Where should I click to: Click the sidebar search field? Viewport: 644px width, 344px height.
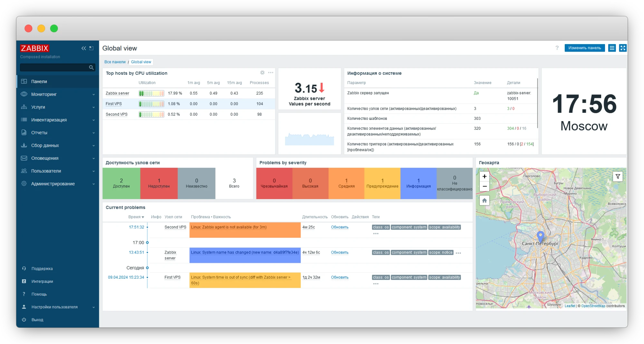click(x=54, y=67)
